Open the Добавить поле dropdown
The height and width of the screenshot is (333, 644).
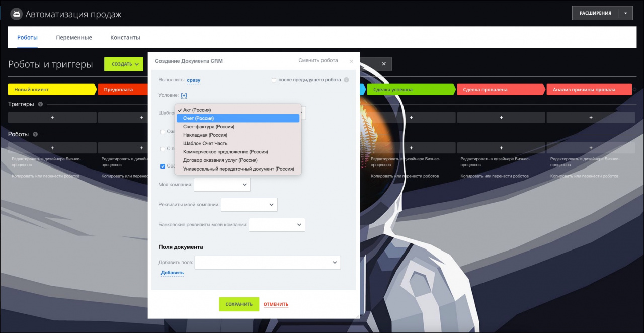coord(267,263)
